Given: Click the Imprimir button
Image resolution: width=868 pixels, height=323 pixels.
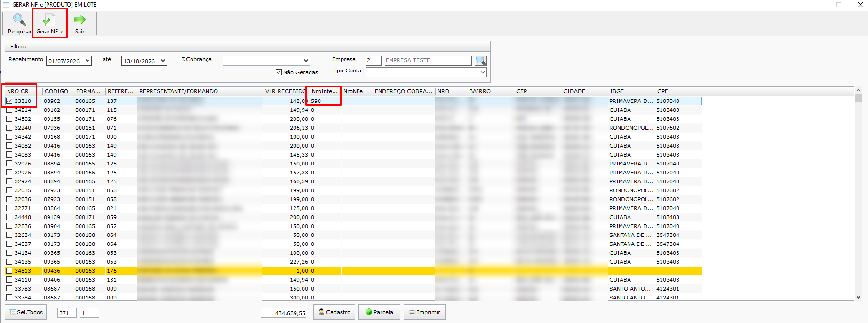Looking at the screenshot, I should (424, 312).
